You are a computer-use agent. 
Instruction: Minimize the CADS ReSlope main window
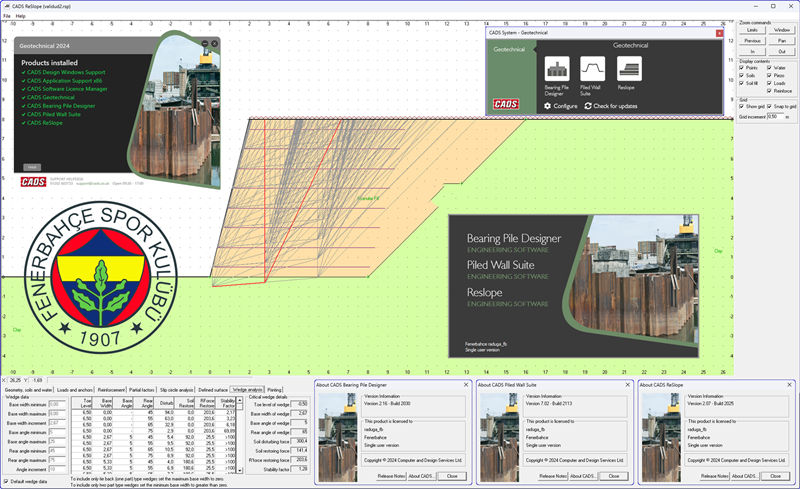757,6
